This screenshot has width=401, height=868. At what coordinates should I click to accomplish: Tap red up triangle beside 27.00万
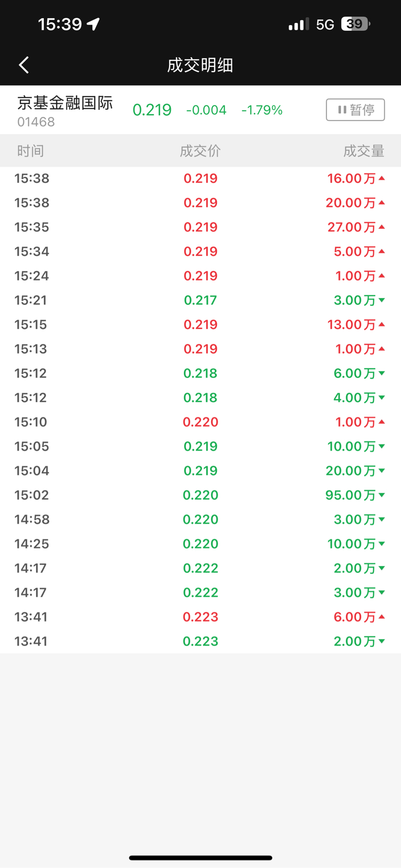coord(382,227)
